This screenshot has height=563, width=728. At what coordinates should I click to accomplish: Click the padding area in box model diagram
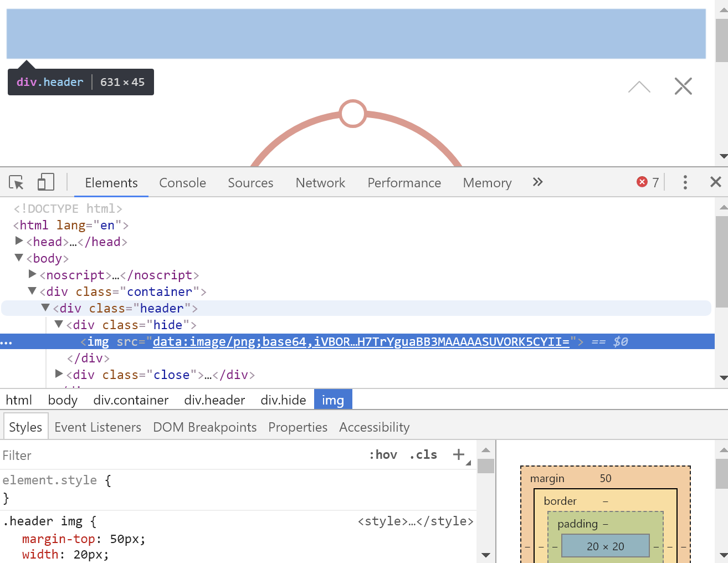point(578,524)
